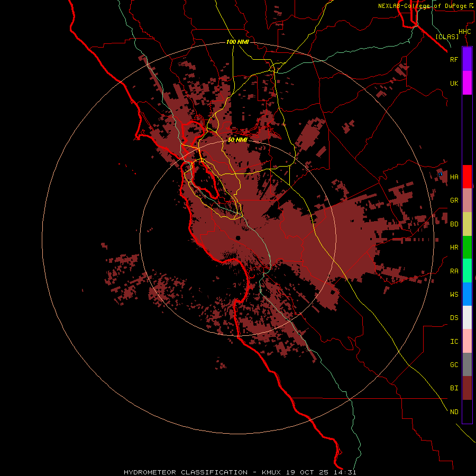This screenshot has width=476, height=476.
Task: Click the ND black legend swatch
Action: (x=467, y=411)
